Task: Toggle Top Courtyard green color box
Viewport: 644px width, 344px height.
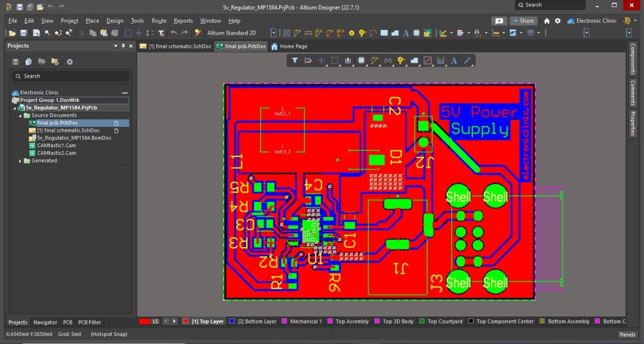Action: [422, 321]
